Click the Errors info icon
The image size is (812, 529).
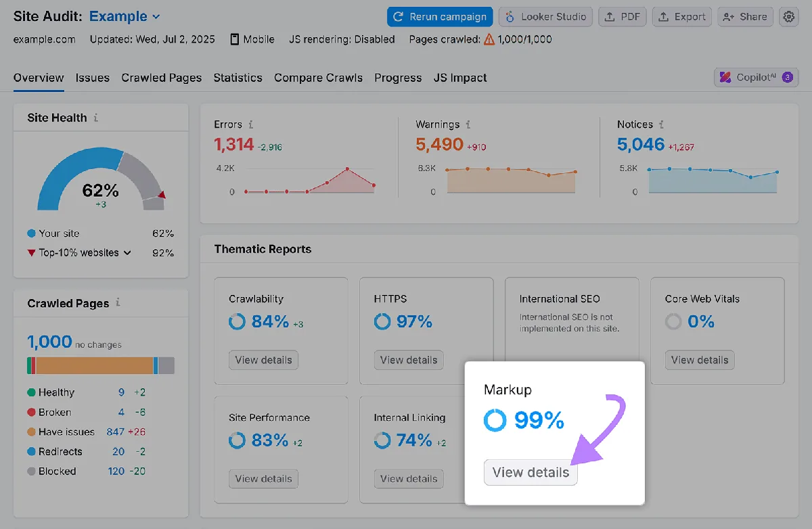251,124
